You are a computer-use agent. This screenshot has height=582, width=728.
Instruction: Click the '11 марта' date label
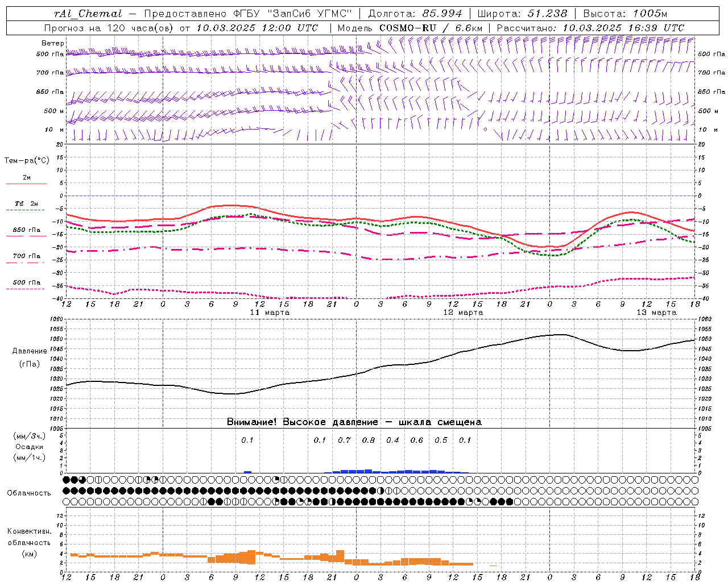point(270,313)
